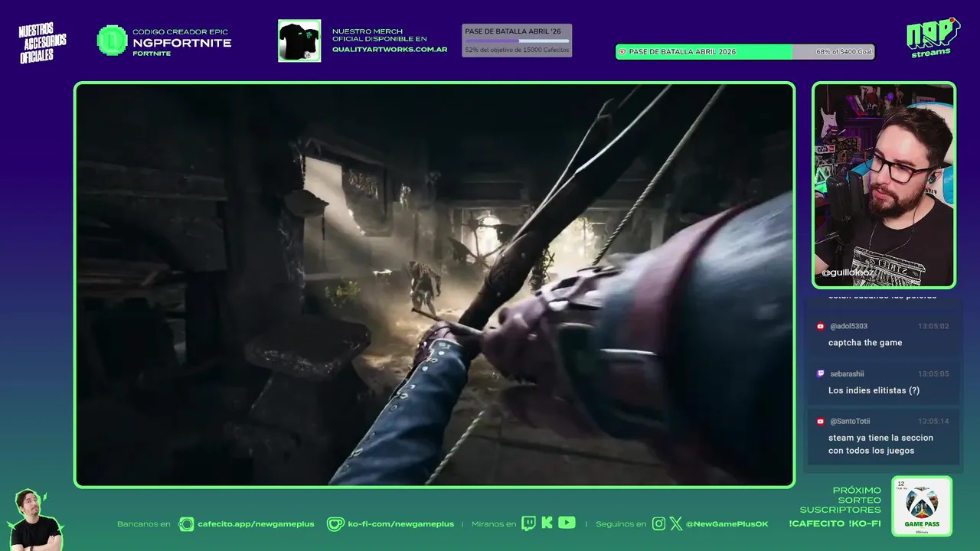Click the 'Seguinos en' label
The height and width of the screenshot is (551, 980).
(621, 524)
